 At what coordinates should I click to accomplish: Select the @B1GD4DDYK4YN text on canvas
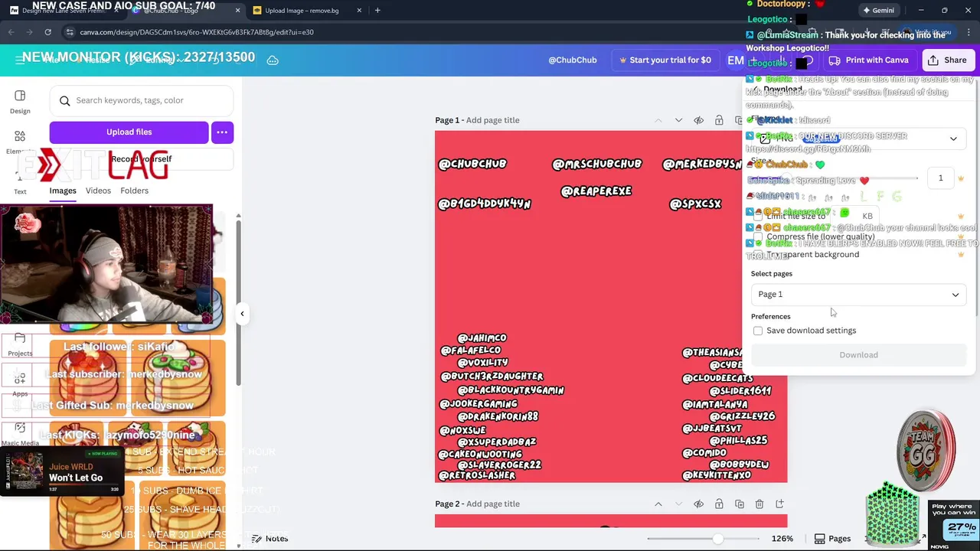click(484, 204)
